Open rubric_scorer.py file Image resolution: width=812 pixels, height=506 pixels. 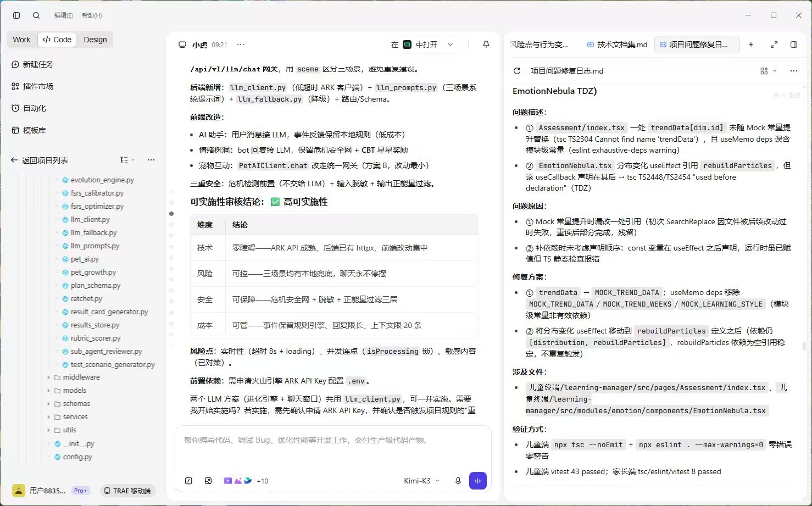click(91, 338)
